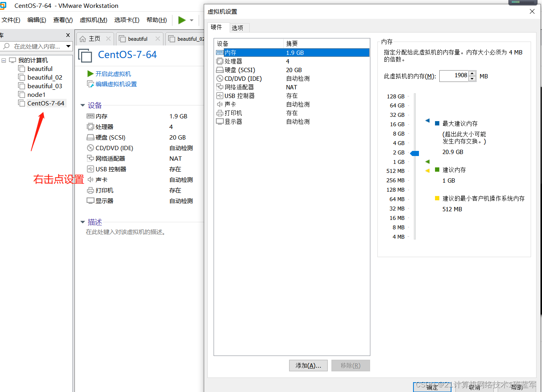Select USB 控制器 row icon in settings dialog
The height and width of the screenshot is (392, 542).
coord(220,96)
